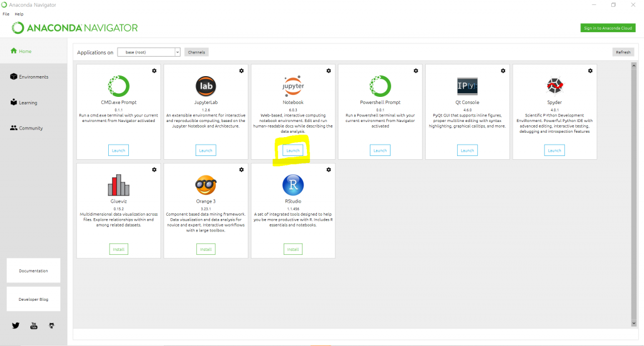Image resolution: width=644 pixels, height=346 pixels.
Task: Install Orange 3
Action: [x=206, y=249]
